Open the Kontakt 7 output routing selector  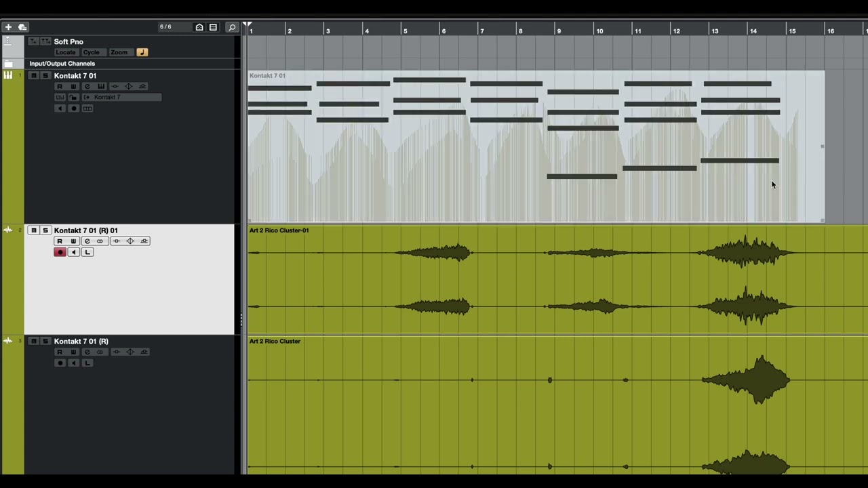pos(122,98)
